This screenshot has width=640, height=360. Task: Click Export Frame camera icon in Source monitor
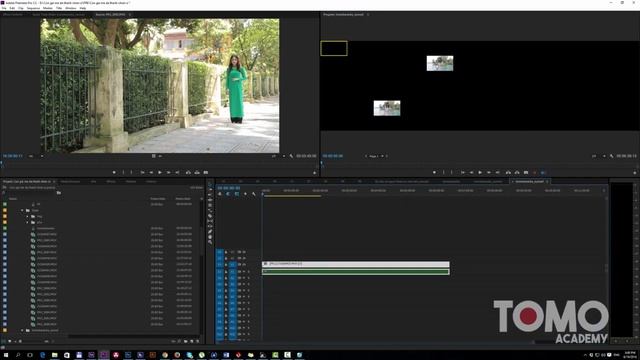click(206, 172)
